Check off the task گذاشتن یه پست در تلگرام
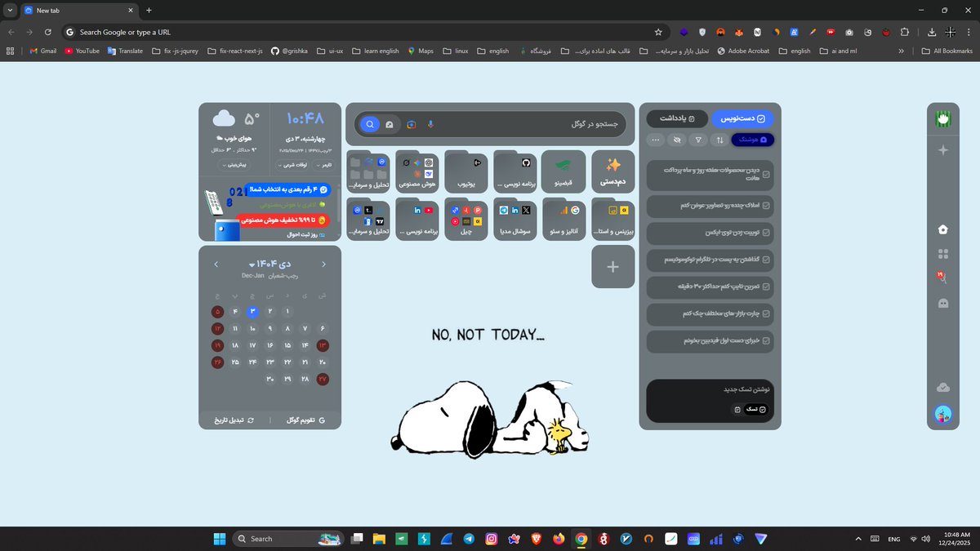 click(765, 260)
